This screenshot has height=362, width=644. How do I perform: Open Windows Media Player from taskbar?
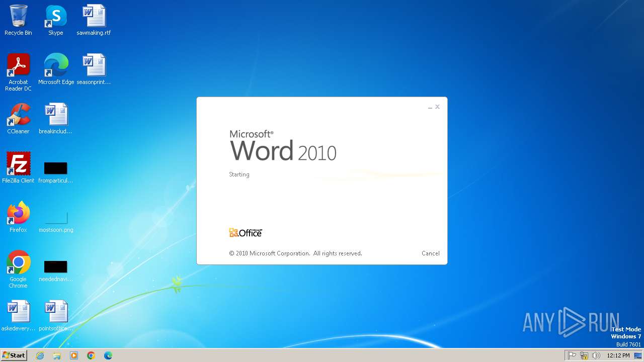point(74,355)
